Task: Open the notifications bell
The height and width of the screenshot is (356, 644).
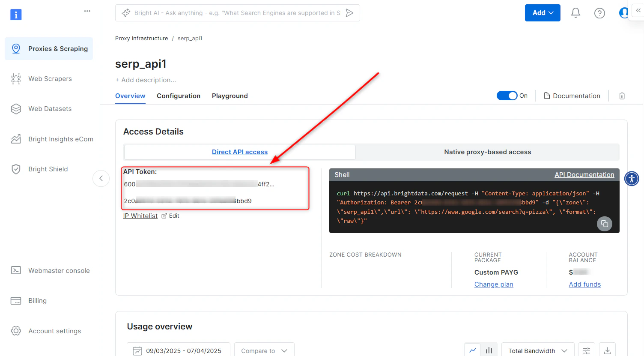Action: (575, 13)
